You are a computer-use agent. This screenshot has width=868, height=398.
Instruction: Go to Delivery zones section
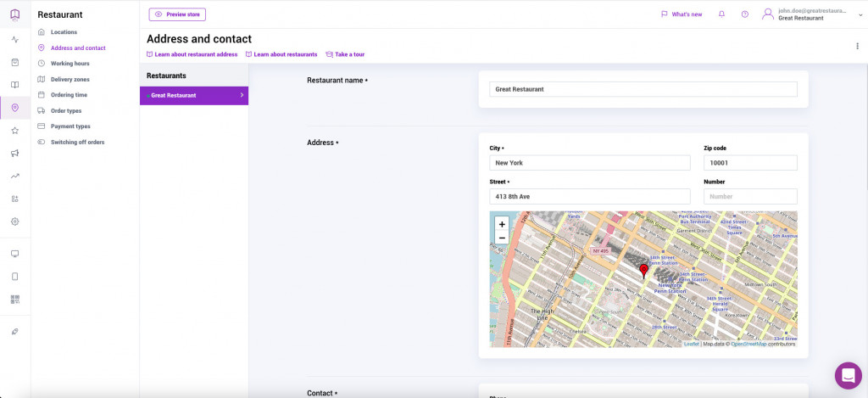(x=70, y=79)
